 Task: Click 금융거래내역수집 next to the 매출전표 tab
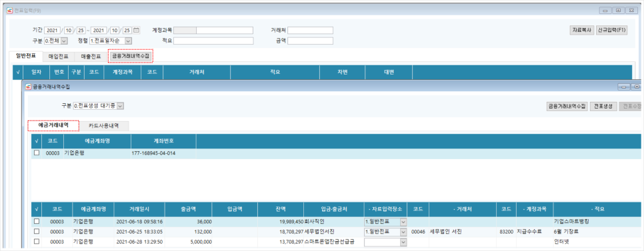coord(131,56)
